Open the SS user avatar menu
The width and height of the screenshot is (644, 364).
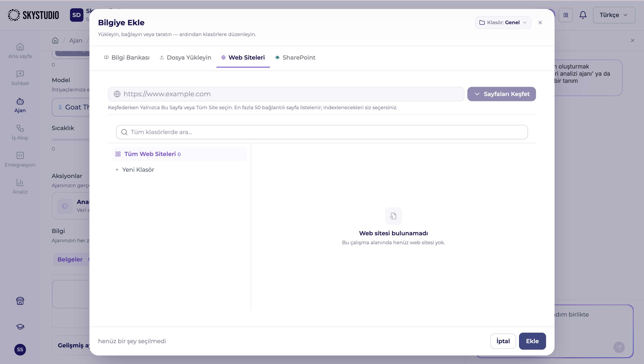[20, 349]
